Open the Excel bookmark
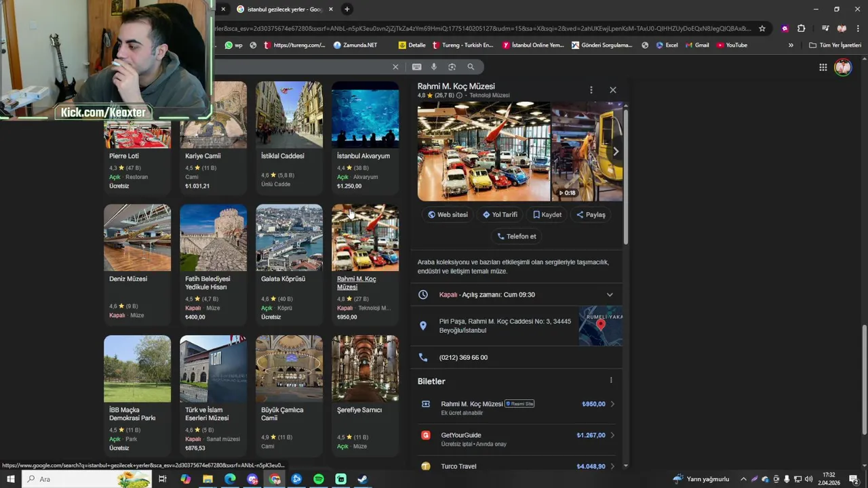The width and height of the screenshot is (868, 488). [x=667, y=45]
